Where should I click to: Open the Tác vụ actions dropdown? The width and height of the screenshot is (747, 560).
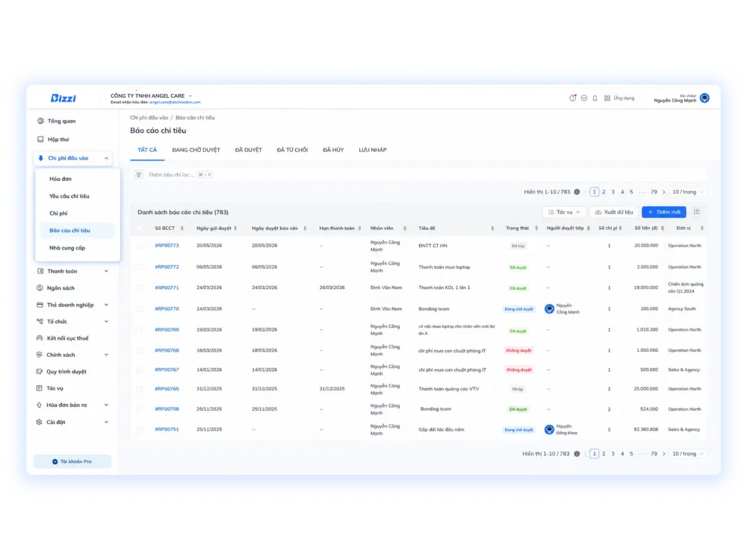pyautogui.click(x=563, y=212)
